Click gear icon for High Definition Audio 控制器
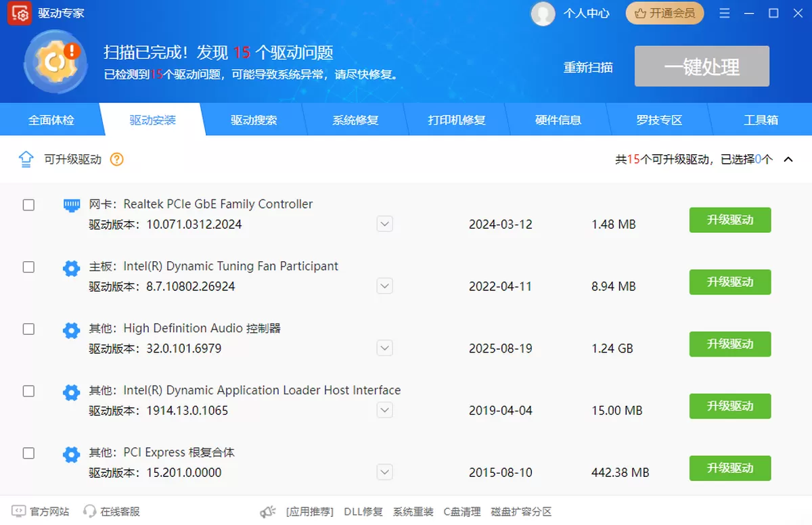Viewport: 812px width, 525px height. (x=71, y=330)
